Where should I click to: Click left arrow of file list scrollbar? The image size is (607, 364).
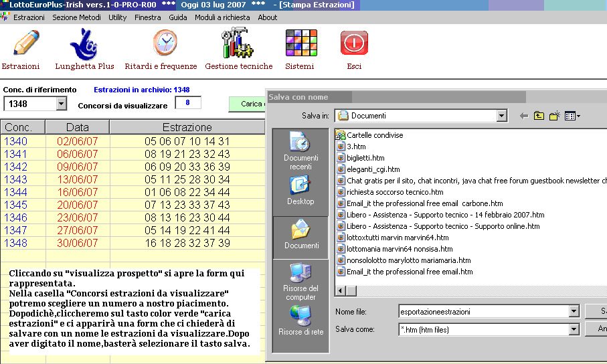341,291
